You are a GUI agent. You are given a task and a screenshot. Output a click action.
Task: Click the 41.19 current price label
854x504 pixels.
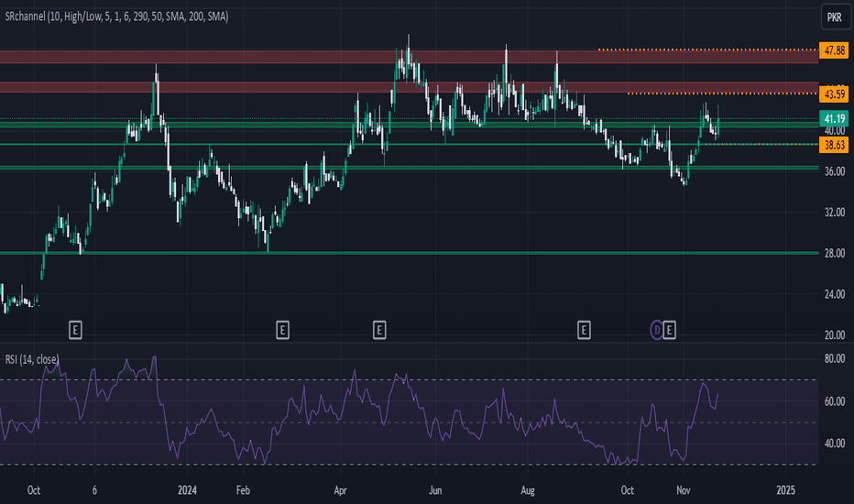click(834, 118)
